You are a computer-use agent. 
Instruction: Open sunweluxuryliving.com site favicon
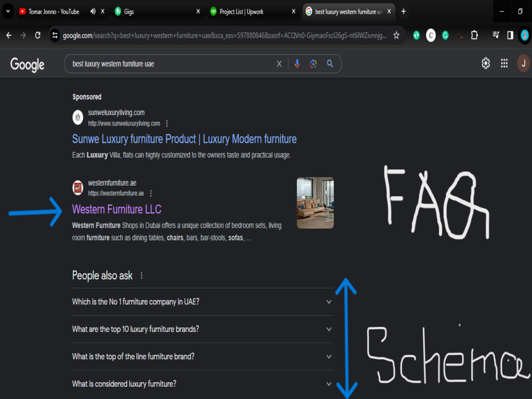pyautogui.click(x=78, y=118)
